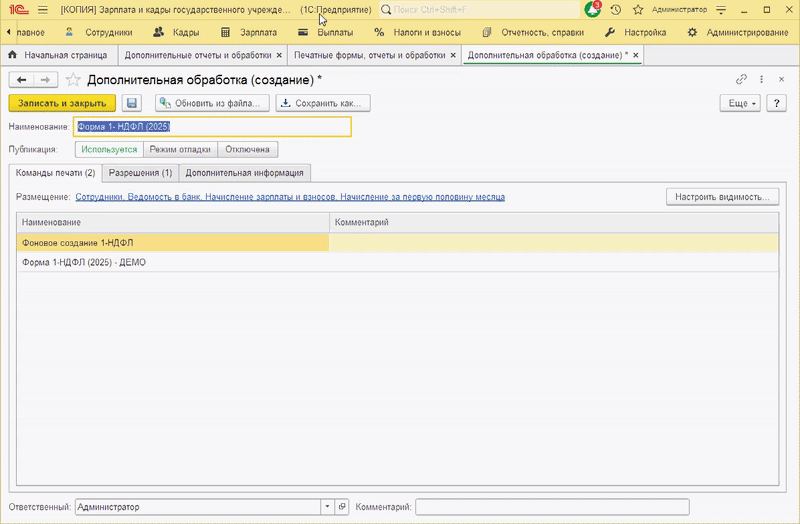
Task: Open the form's three-dot menu
Action: tap(761, 79)
